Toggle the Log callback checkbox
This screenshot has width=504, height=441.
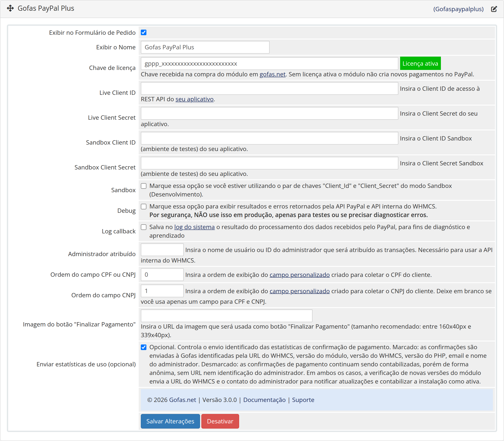click(144, 227)
